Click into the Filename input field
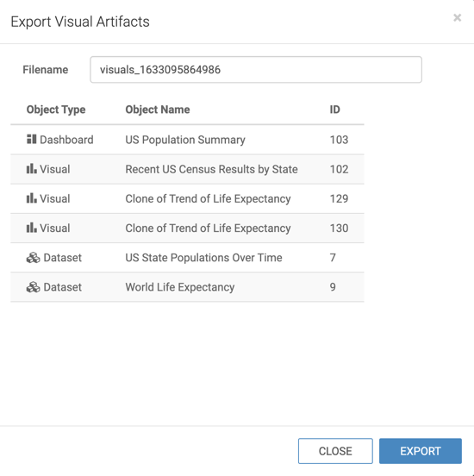 [x=256, y=70]
